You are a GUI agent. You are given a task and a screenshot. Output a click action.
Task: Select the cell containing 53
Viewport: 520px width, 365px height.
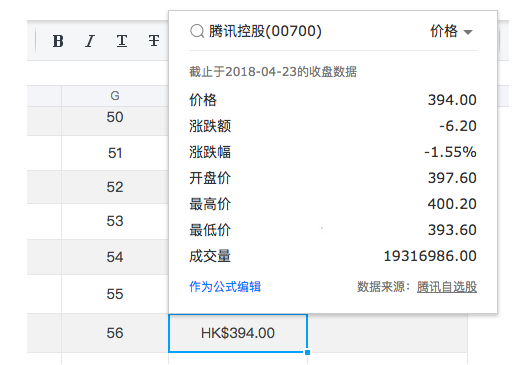coord(115,221)
